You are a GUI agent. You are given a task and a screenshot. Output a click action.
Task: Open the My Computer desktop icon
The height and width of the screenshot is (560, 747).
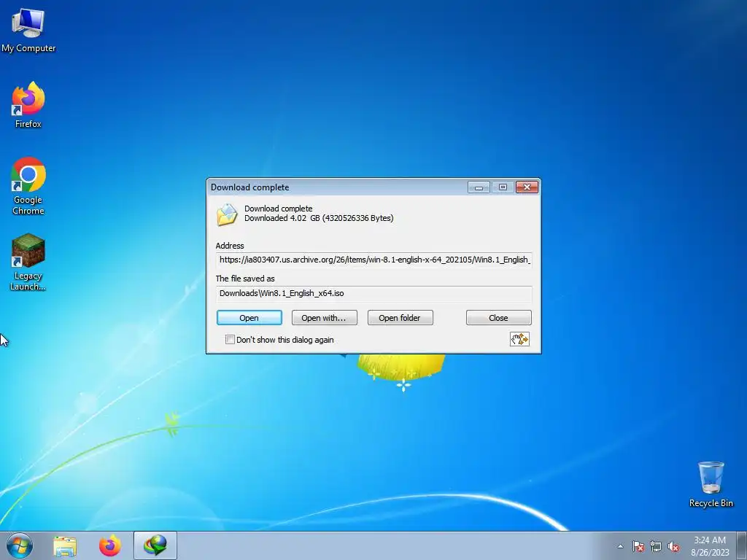click(x=28, y=29)
